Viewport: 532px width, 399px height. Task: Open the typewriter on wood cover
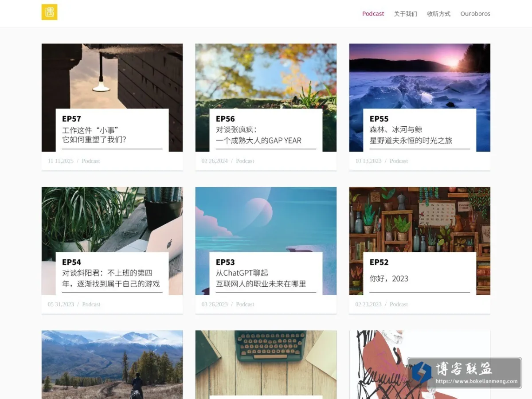[x=266, y=364]
